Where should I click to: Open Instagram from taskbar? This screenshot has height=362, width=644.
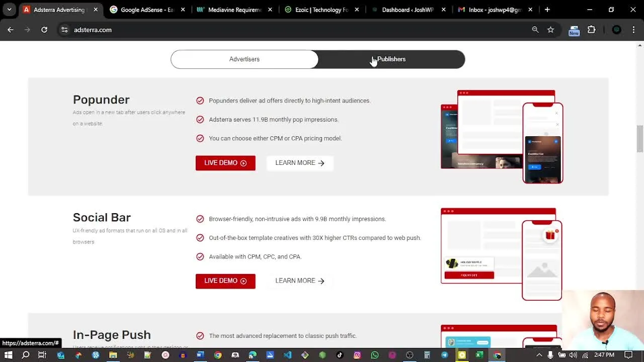(357, 355)
